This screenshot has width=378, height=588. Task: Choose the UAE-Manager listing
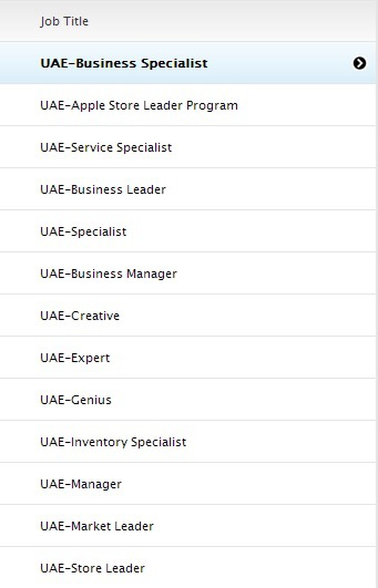tap(81, 484)
